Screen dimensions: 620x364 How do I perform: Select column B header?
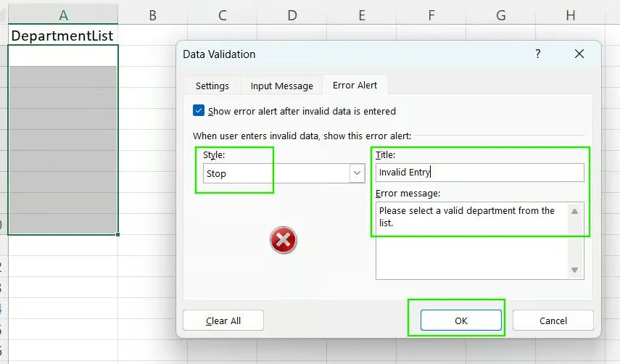pos(152,15)
